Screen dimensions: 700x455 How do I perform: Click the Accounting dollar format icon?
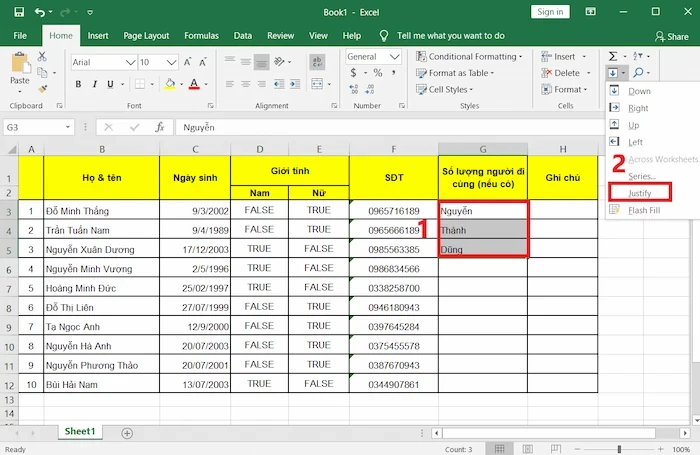click(x=354, y=73)
